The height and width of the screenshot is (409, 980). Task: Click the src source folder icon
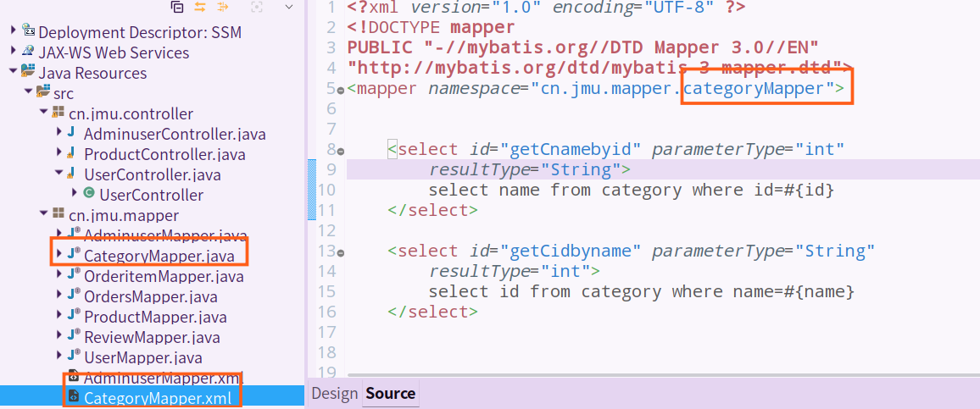[43, 92]
